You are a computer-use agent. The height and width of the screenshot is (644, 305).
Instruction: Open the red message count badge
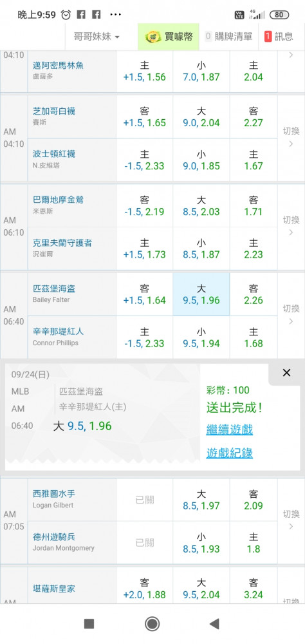coord(268,37)
